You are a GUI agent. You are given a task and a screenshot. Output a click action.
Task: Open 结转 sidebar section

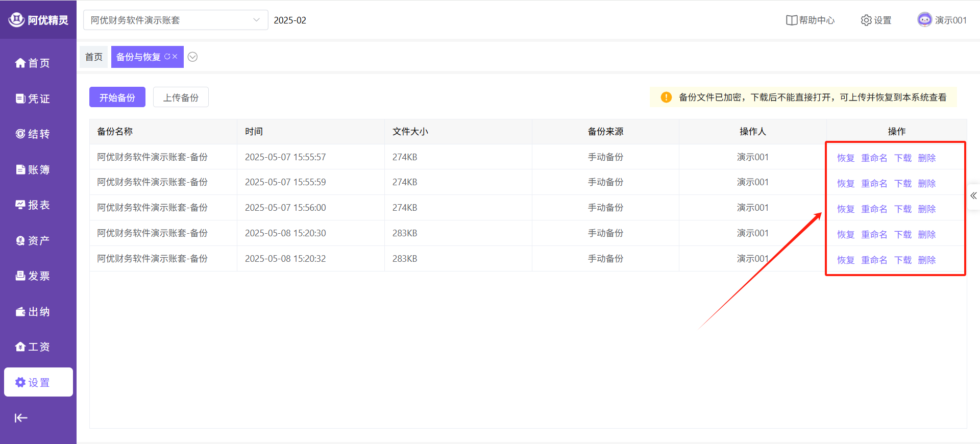point(33,134)
